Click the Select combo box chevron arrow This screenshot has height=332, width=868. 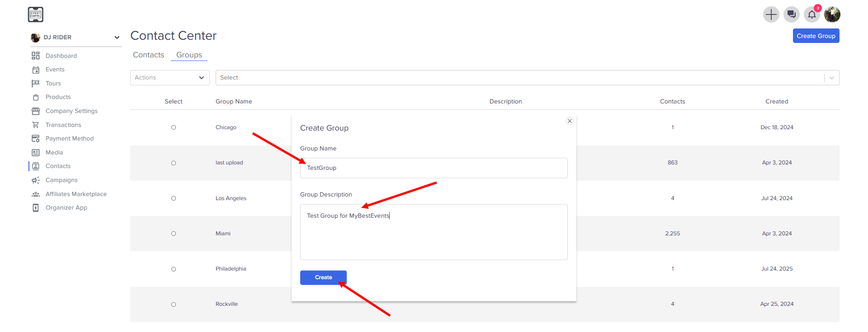pos(832,78)
